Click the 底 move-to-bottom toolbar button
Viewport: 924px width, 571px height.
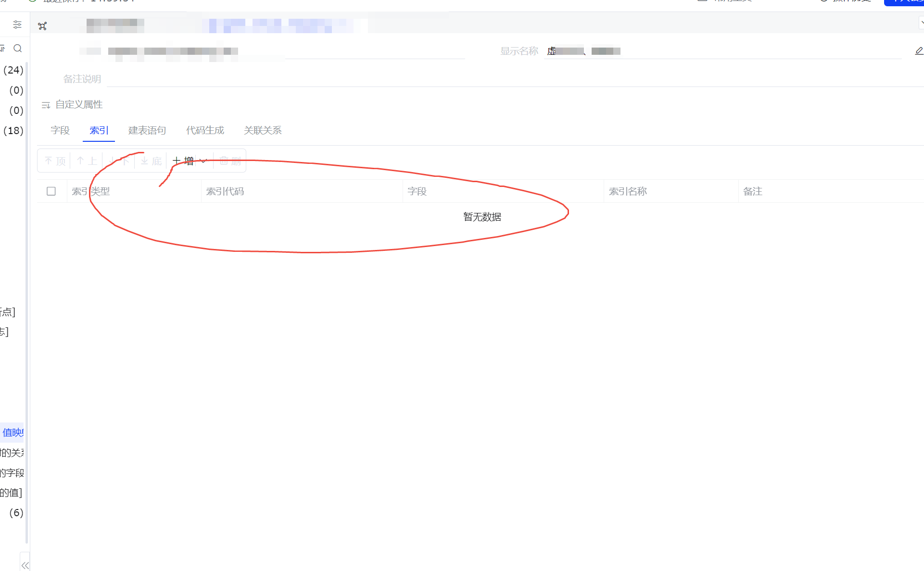point(151,161)
